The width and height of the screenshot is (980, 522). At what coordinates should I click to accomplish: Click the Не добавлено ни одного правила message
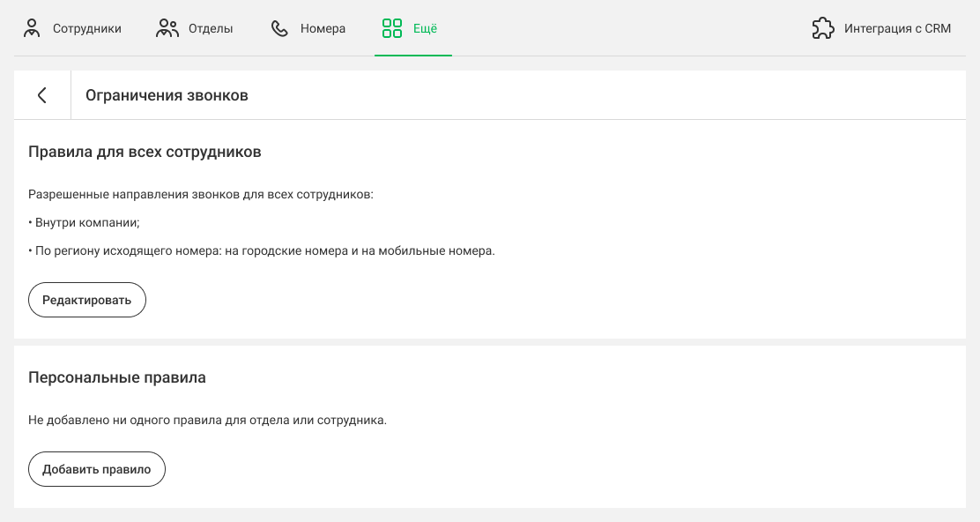(x=207, y=420)
